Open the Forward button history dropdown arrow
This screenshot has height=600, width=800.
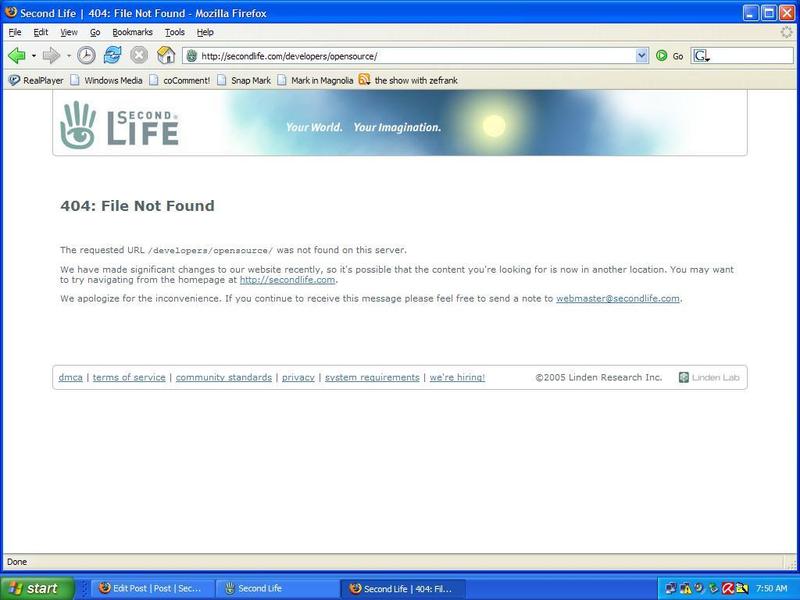[x=68, y=56]
